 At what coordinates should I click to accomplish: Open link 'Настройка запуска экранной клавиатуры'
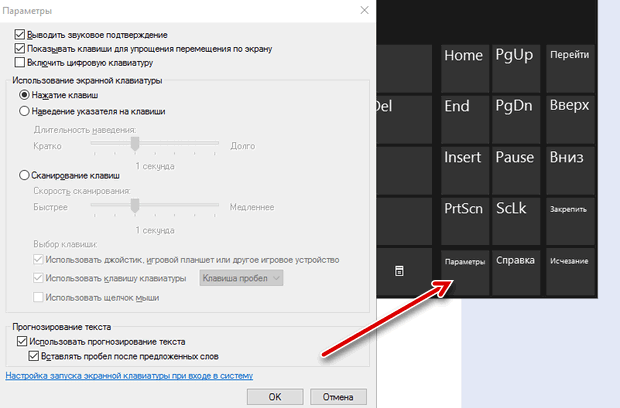coord(129,376)
